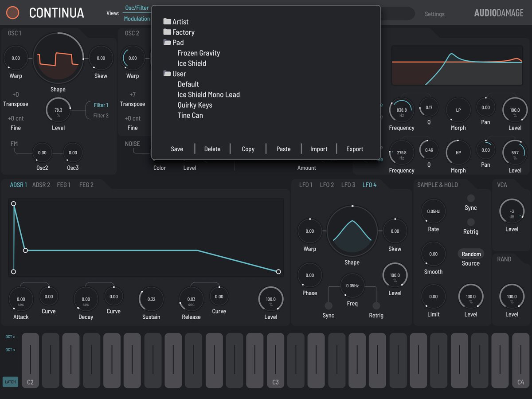Switch view to Modulation
Image resolution: width=532 pixels, height=399 pixels.
pos(137,19)
